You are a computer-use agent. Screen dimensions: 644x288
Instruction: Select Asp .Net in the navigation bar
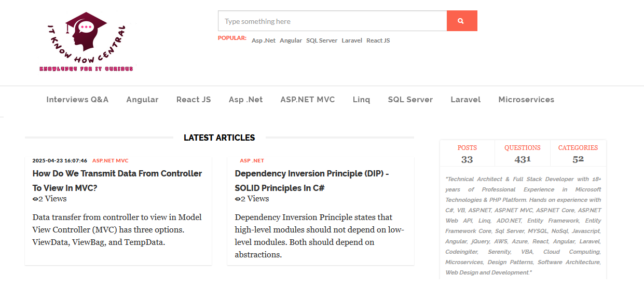245,100
